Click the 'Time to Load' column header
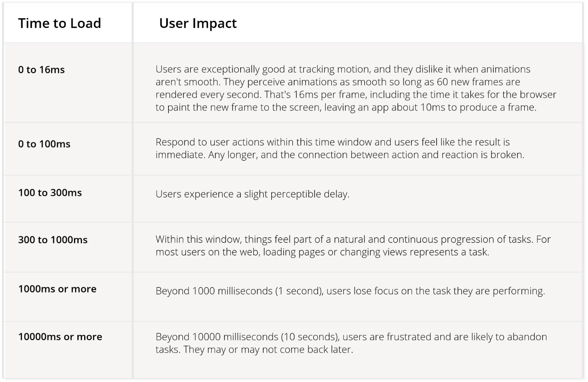588x382 pixels. [60, 23]
